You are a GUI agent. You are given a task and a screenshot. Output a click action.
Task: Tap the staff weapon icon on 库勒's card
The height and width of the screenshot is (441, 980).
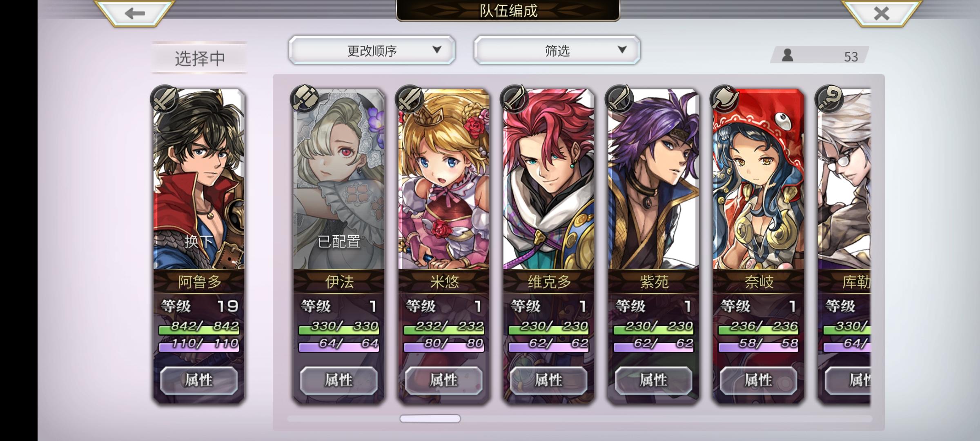click(x=829, y=99)
